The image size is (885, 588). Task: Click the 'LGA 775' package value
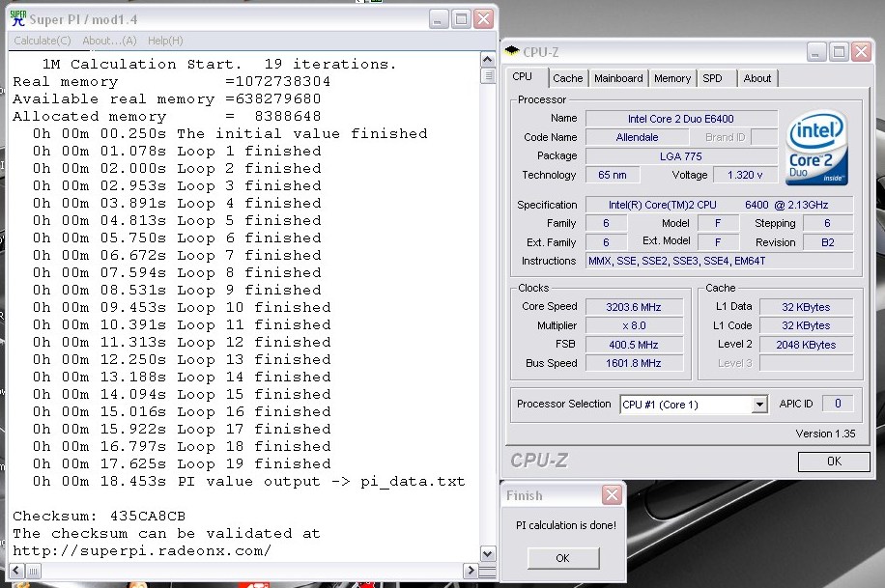[681, 156]
